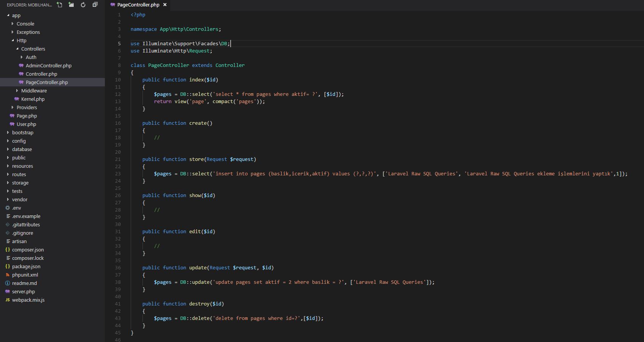Open AdminController.php file name
The image size is (644, 342).
[49, 65]
